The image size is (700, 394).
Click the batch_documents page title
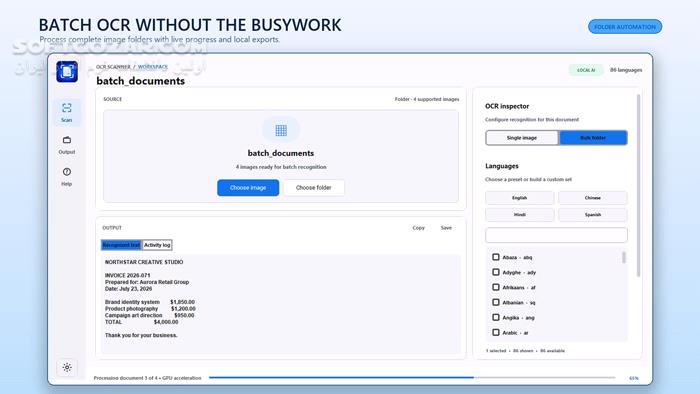[141, 81]
